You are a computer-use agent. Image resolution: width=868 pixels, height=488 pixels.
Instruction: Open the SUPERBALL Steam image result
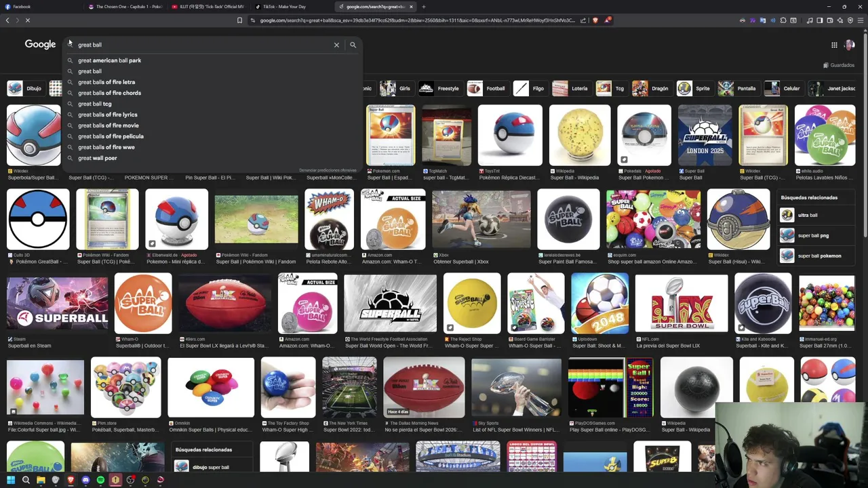pyautogui.click(x=57, y=304)
